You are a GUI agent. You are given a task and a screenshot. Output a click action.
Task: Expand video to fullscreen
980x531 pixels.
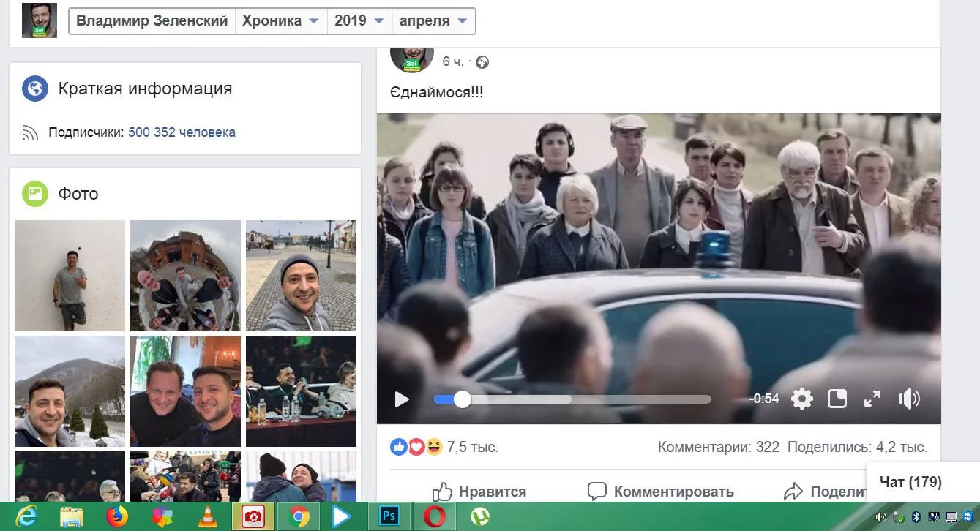[x=872, y=399]
